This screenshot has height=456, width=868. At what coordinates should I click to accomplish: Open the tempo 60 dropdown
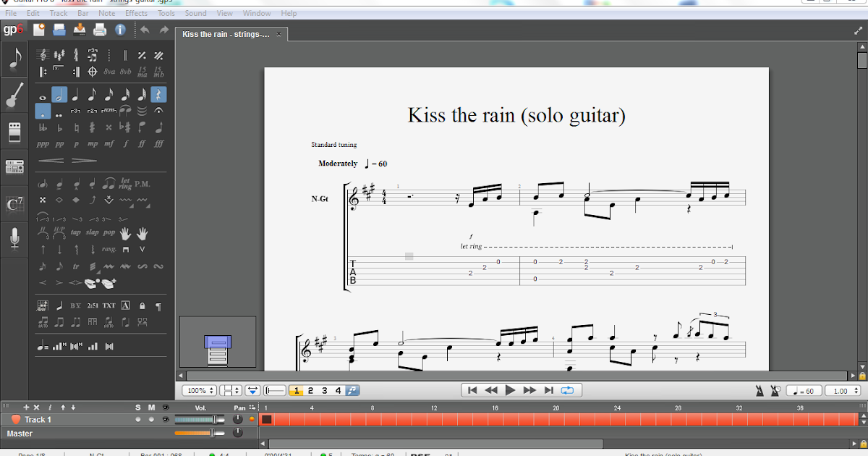click(x=804, y=391)
